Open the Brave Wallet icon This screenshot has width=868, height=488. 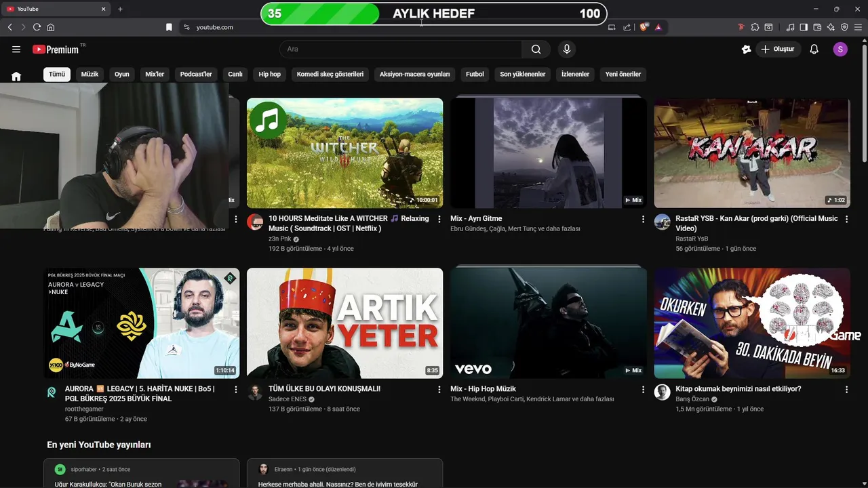click(x=817, y=27)
